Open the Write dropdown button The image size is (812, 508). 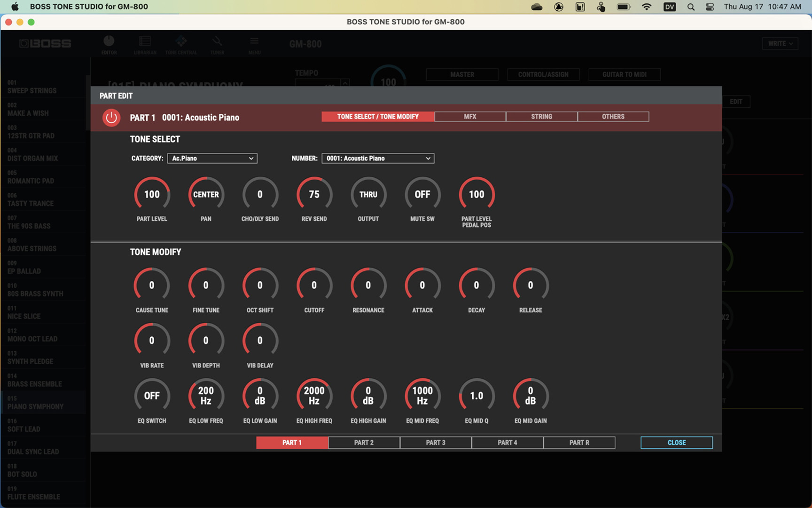pyautogui.click(x=780, y=43)
